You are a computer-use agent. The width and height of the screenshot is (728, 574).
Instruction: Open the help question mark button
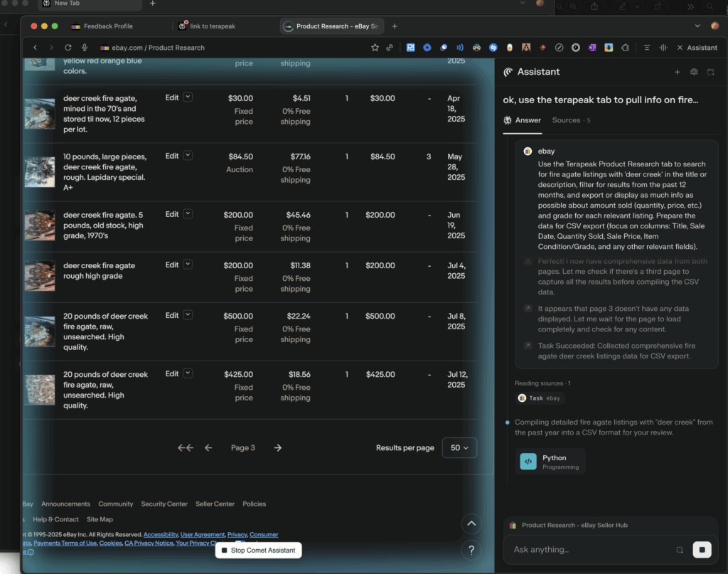point(471,550)
